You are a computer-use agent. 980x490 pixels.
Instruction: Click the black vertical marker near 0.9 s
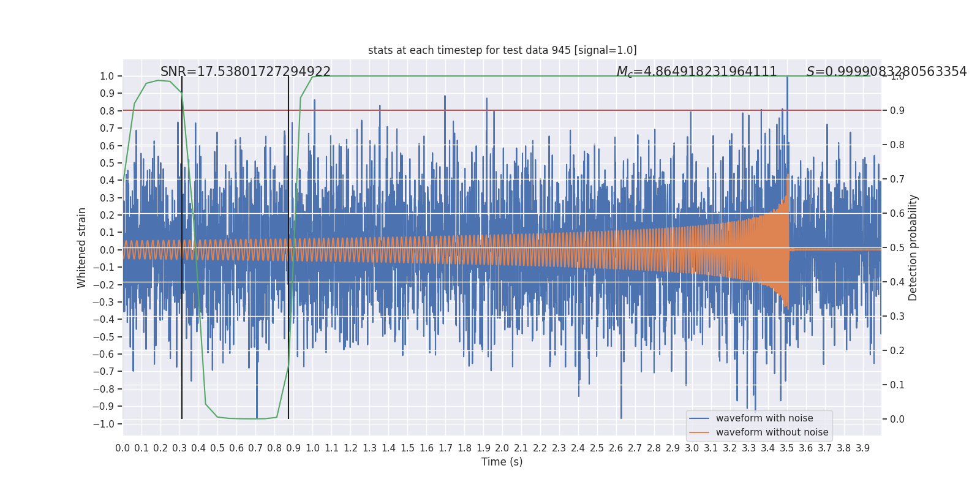[288, 247]
